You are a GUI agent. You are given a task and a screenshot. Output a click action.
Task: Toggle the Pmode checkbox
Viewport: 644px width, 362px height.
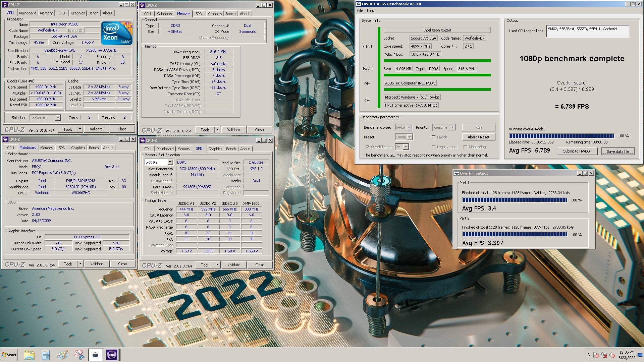[x=434, y=137]
